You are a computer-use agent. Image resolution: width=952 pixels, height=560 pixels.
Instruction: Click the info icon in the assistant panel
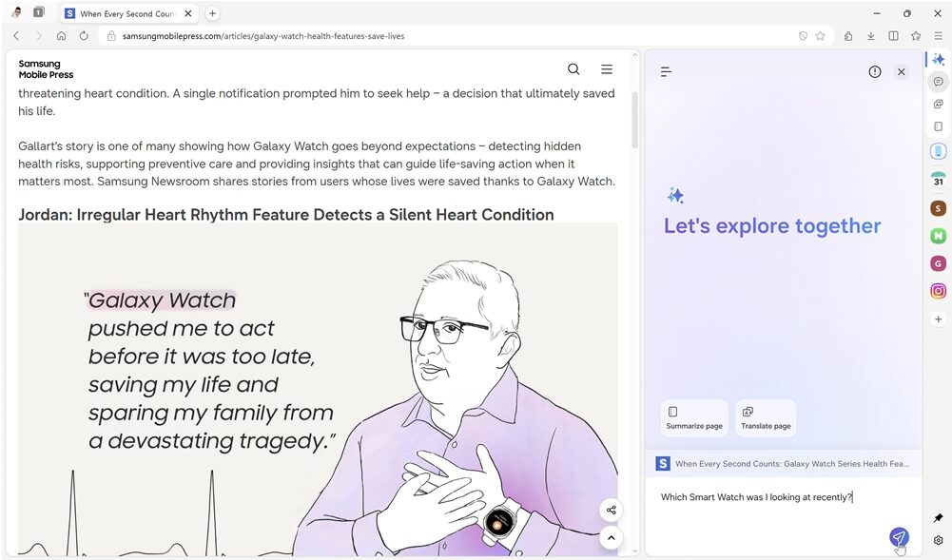click(x=874, y=70)
